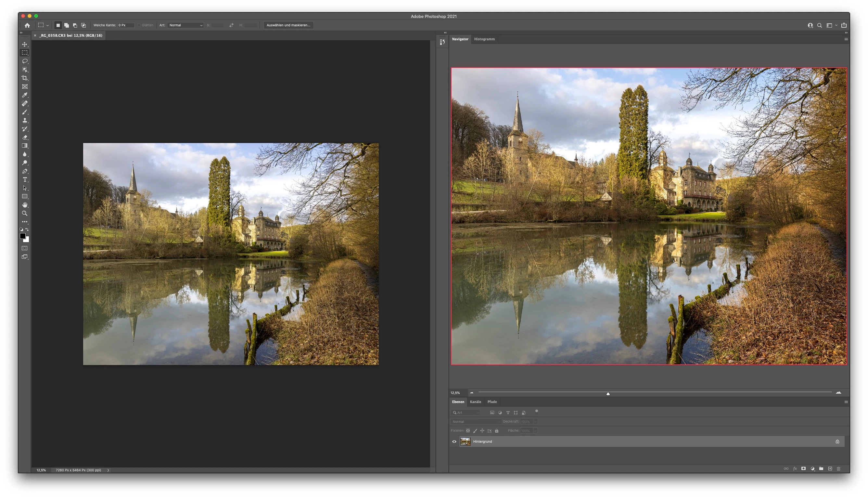The height and width of the screenshot is (497, 868).
Task: Click the Weiche Kante input field
Action: click(125, 25)
